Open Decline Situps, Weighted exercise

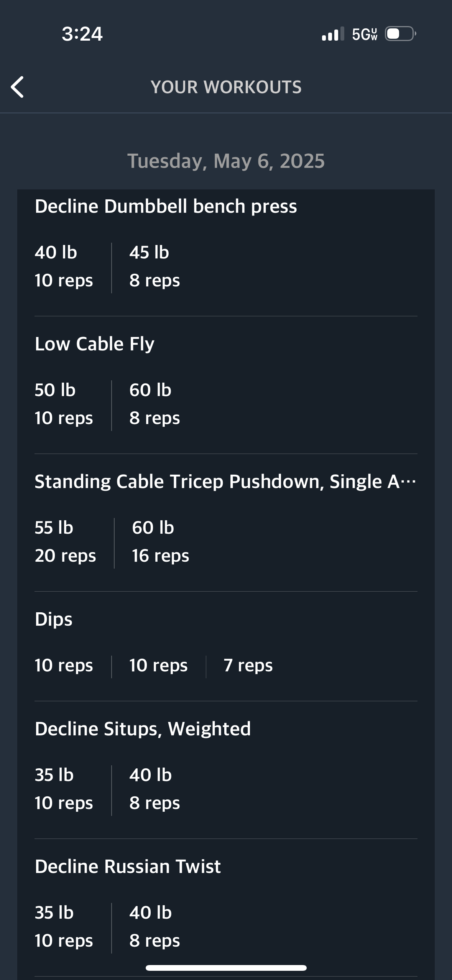[x=143, y=729]
